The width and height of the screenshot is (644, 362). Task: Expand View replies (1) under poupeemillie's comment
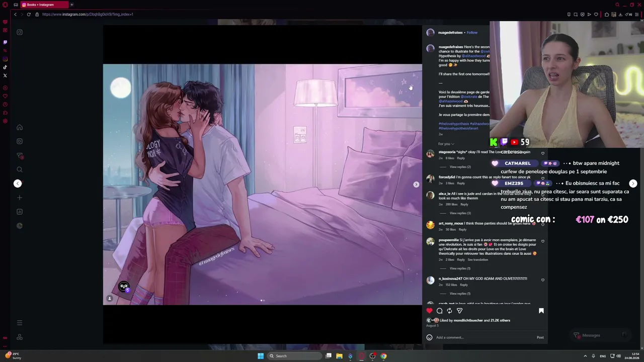pyautogui.click(x=460, y=268)
